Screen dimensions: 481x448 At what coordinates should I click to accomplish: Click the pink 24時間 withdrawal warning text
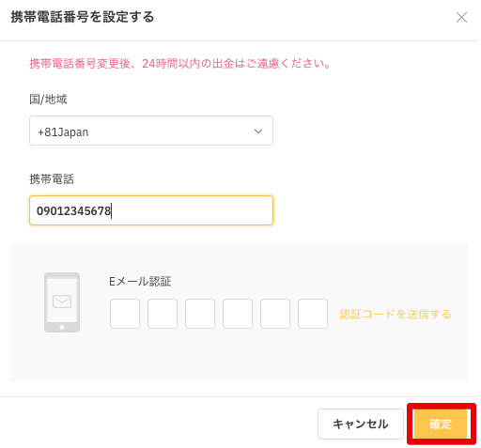(180, 64)
